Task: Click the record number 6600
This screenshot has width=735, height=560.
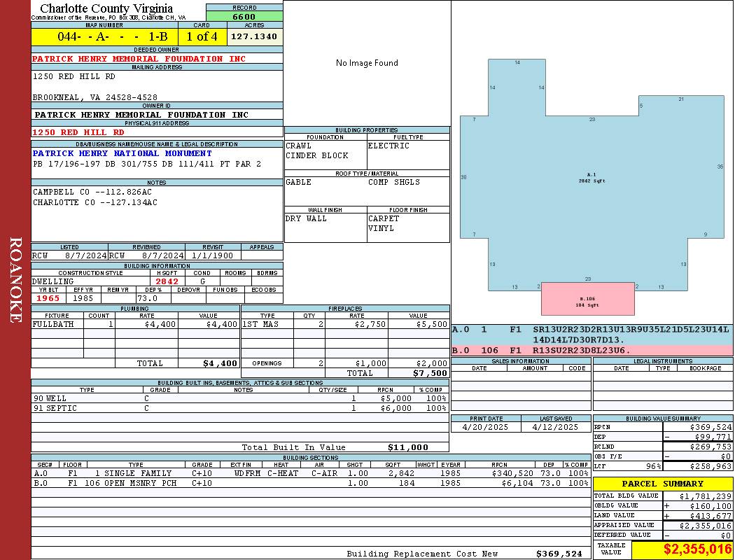Action: (x=244, y=16)
